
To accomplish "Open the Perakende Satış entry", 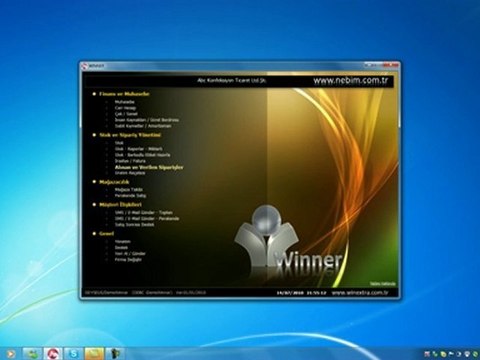I will tap(130, 196).
